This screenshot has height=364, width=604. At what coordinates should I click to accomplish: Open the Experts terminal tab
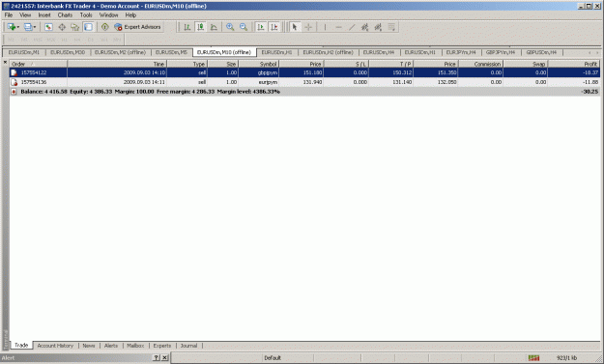tap(162, 346)
